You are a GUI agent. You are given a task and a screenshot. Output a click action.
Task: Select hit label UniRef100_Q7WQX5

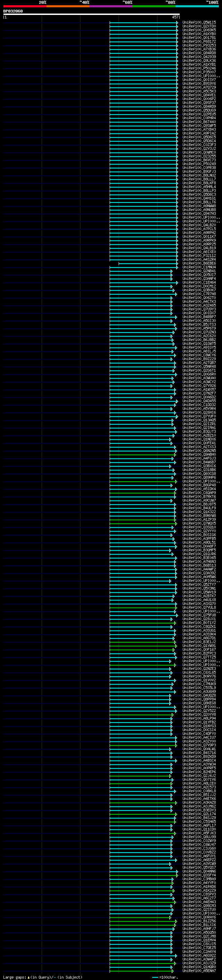(x=199, y=524)
